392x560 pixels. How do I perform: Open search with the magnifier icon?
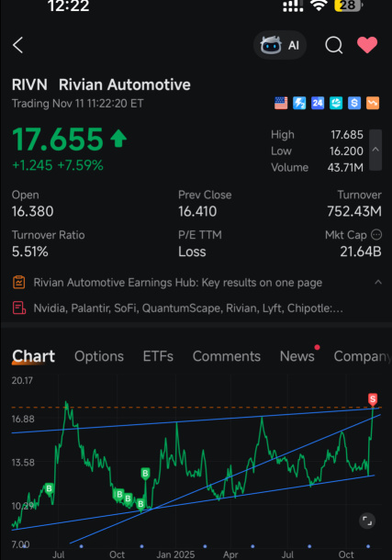334,45
